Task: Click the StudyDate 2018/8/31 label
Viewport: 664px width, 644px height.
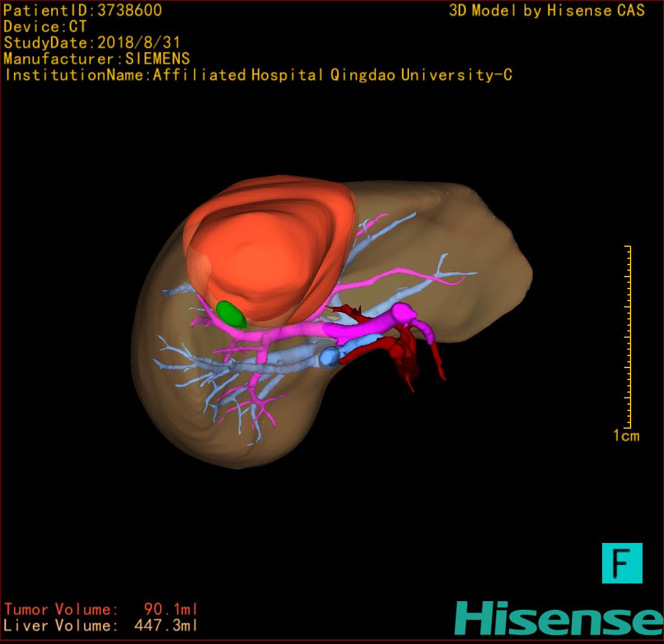Action: (92, 43)
